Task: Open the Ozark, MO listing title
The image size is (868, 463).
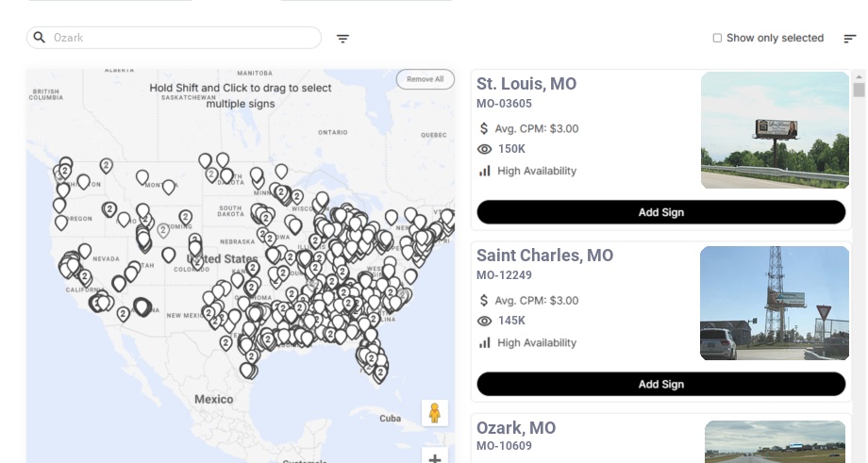Action: tap(516, 428)
